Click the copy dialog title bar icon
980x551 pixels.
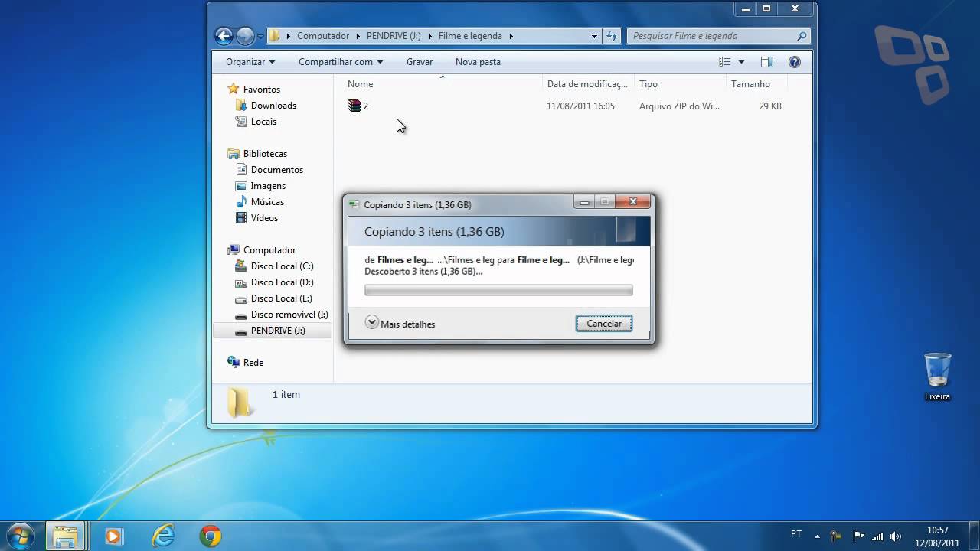point(354,205)
